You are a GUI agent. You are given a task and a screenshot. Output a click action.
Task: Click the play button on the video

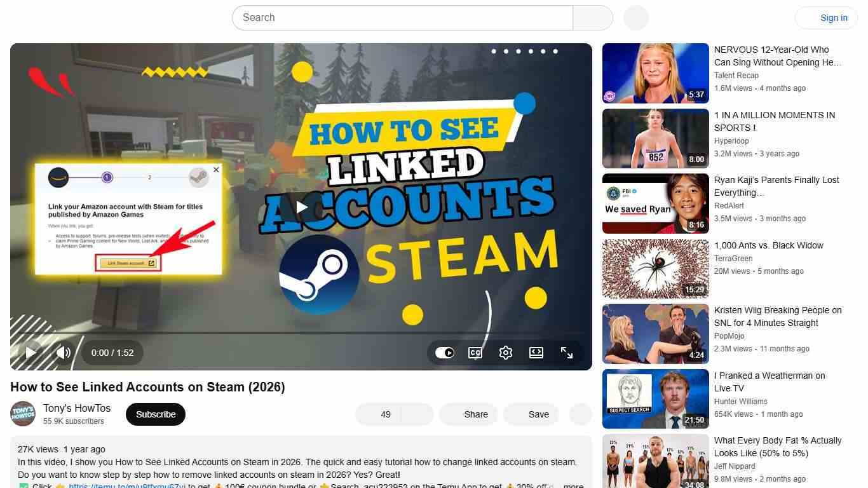(x=31, y=353)
